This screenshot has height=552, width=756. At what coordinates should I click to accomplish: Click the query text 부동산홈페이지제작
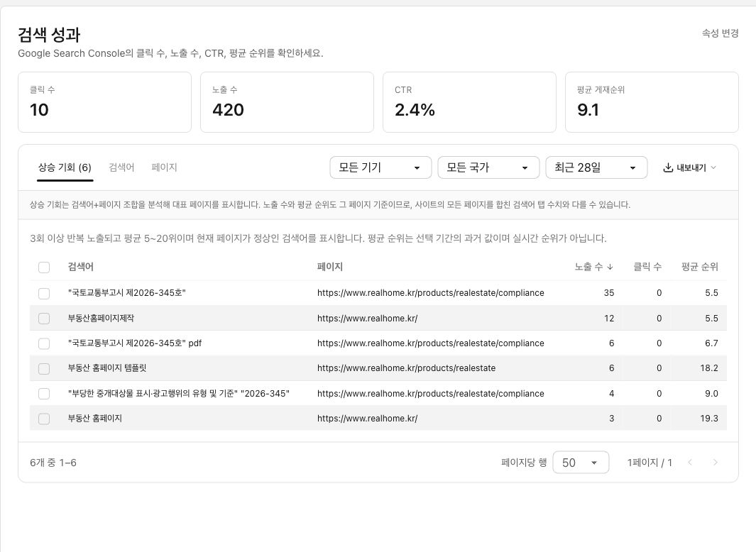point(102,318)
